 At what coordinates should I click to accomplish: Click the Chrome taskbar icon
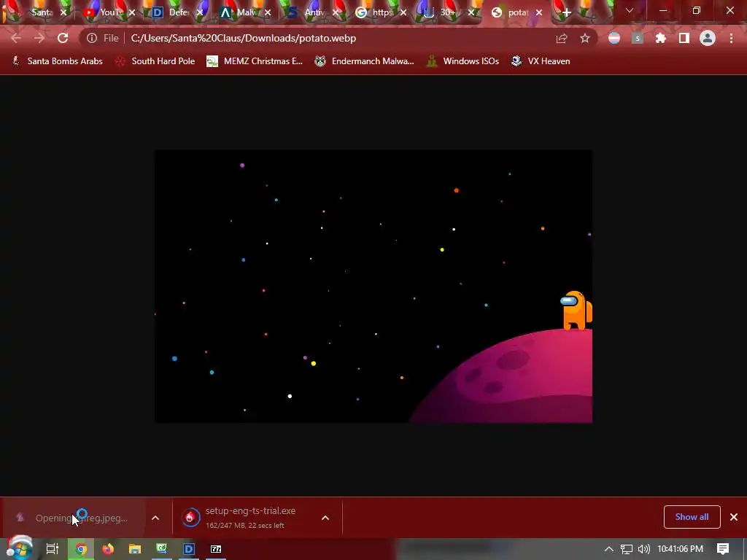click(x=82, y=549)
